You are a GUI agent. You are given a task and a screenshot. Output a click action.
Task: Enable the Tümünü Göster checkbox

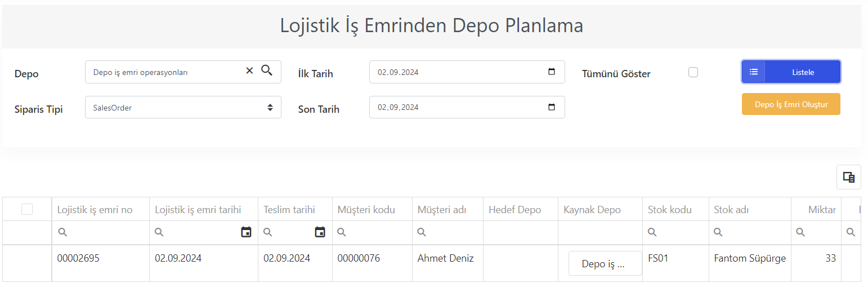click(693, 72)
